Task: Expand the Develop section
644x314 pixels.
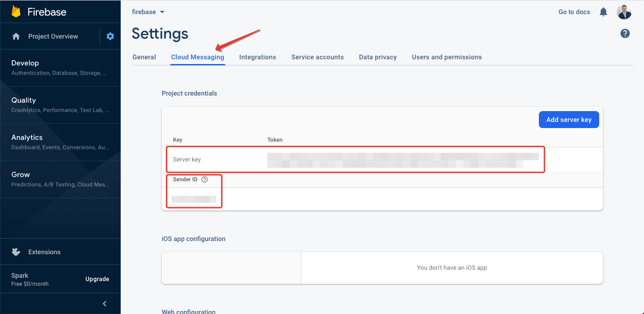Action: [60, 67]
